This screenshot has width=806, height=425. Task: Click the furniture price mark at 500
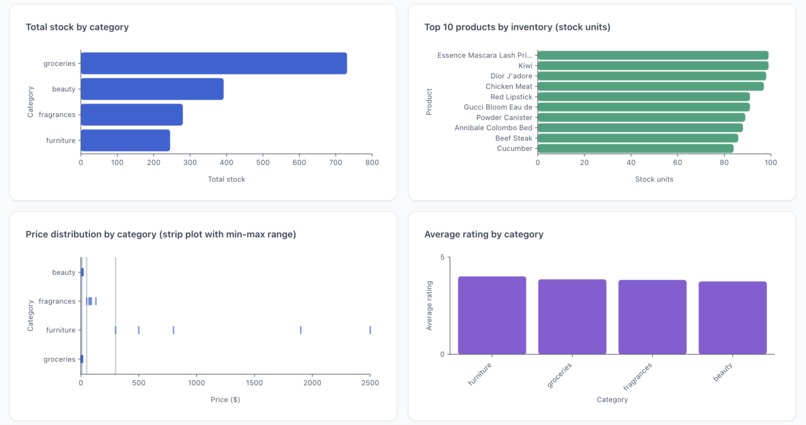(139, 330)
